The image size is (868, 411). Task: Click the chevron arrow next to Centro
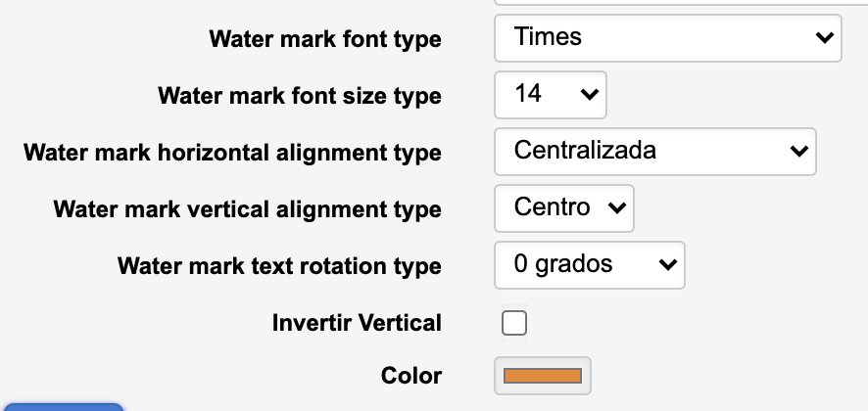click(x=616, y=207)
